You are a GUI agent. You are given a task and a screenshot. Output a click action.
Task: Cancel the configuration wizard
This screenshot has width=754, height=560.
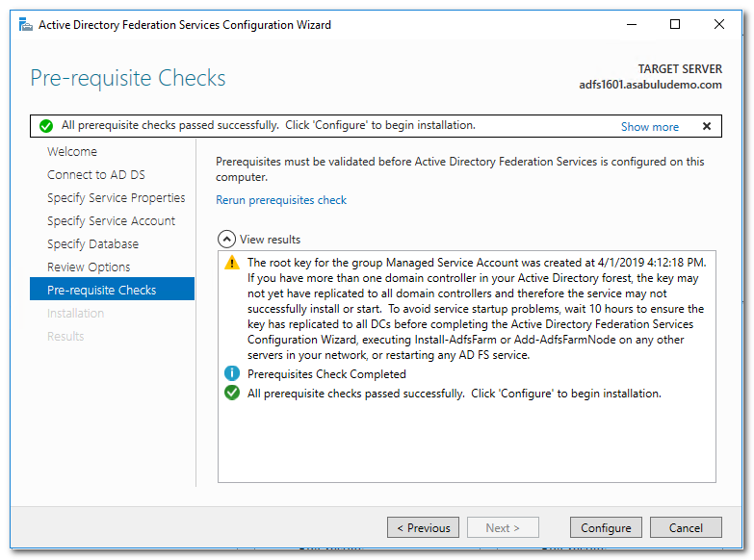686,527
